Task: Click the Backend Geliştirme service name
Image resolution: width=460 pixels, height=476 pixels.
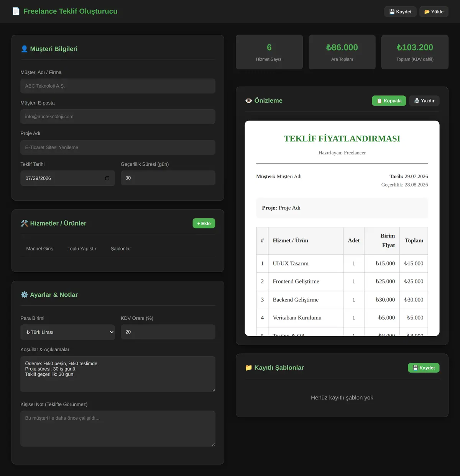Action: pos(296,300)
